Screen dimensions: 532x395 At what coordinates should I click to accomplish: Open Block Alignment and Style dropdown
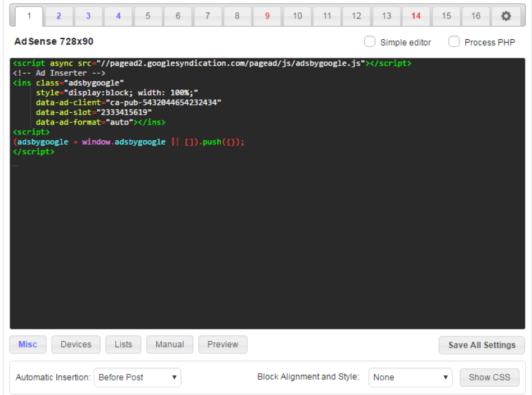pos(410,378)
